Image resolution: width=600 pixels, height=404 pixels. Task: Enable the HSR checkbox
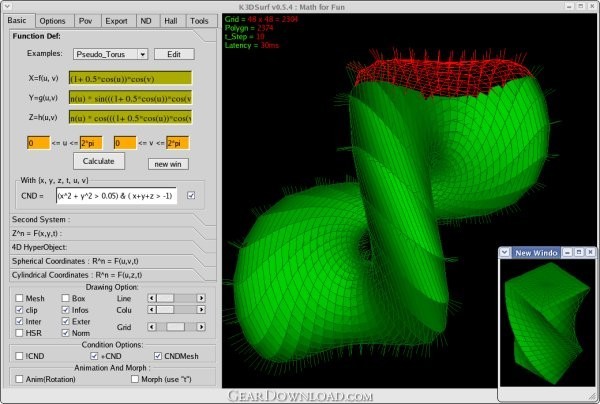point(19,333)
